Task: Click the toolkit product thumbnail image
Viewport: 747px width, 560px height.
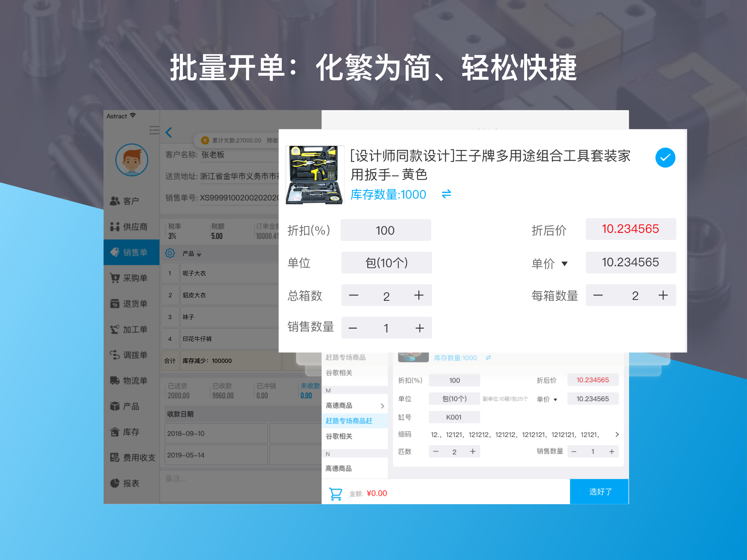Action: click(x=314, y=175)
